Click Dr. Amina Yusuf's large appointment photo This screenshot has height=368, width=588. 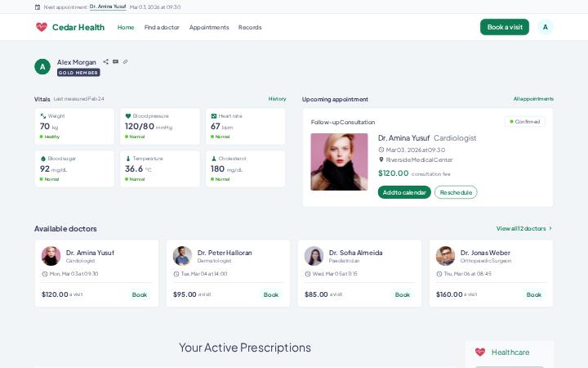coord(339,162)
